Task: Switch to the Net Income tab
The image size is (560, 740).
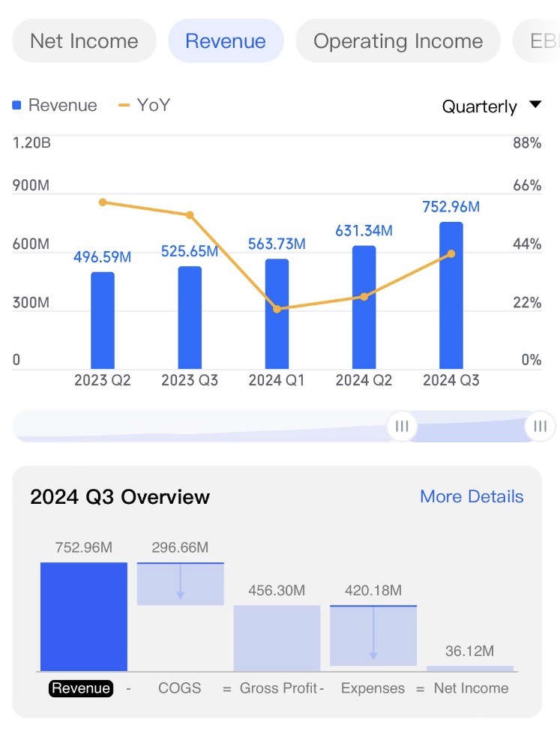Action: [x=84, y=40]
